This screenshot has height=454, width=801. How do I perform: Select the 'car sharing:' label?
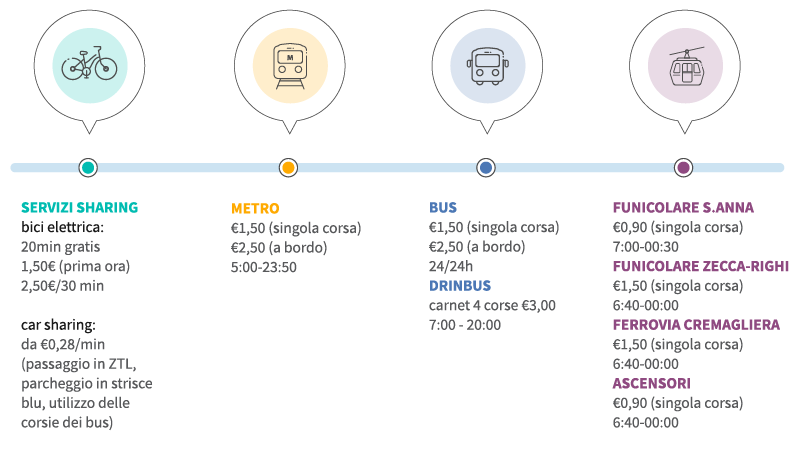coord(58,325)
